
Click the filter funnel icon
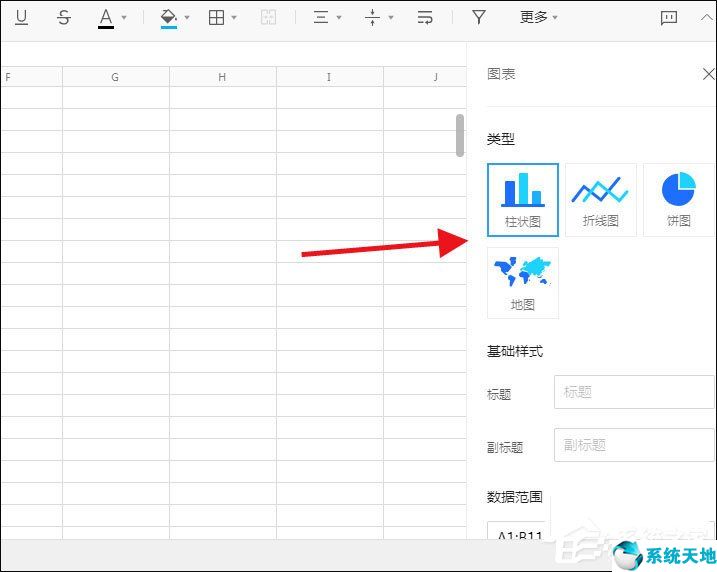[478, 18]
